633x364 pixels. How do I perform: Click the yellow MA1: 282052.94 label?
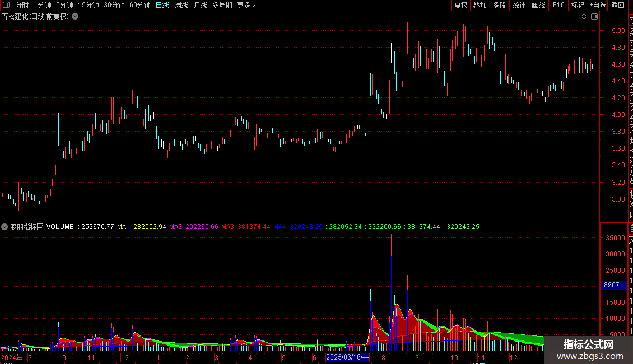(x=142, y=227)
